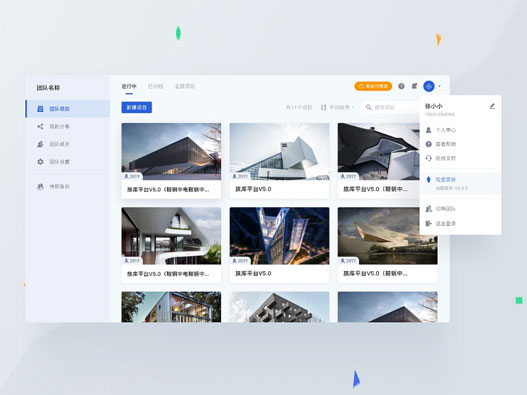Click 族库平台V5.0 title under white building
This screenshot has width=527, height=395.
[253, 189]
